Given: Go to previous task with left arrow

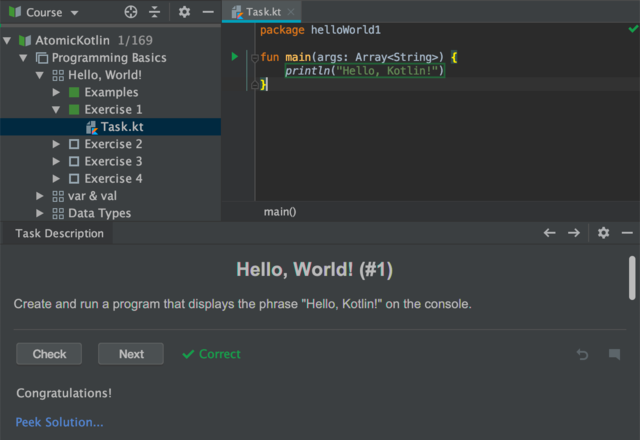Looking at the screenshot, I should tap(549, 233).
